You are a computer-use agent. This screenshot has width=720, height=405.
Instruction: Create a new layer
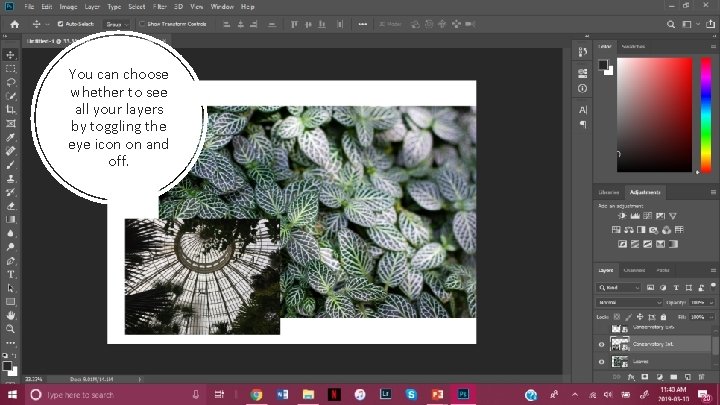tap(687, 377)
